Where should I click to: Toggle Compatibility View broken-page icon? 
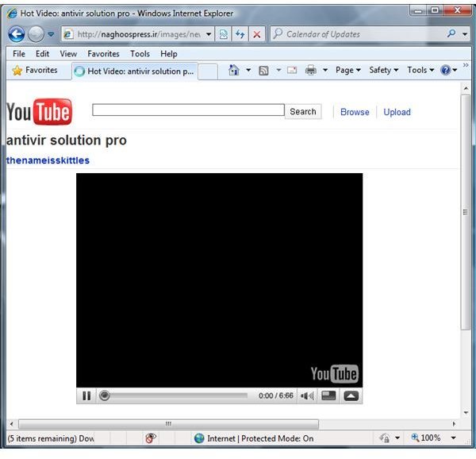[224, 34]
